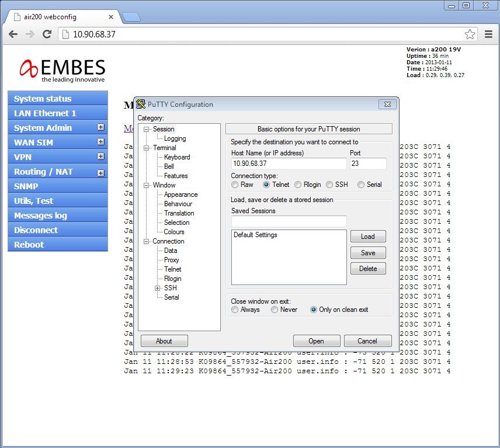Expand VPN sidebar submenu
This screenshot has height=448, width=500.
pyautogui.click(x=101, y=156)
